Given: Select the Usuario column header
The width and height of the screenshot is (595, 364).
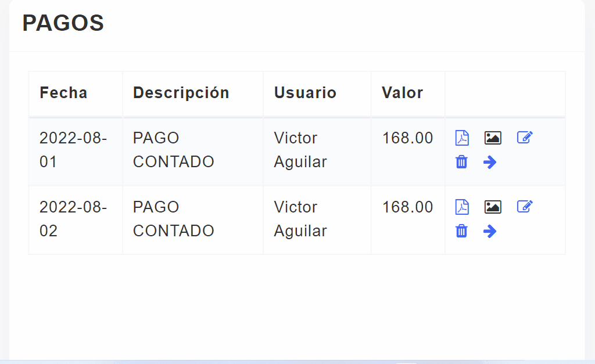Looking at the screenshot, I should point(305,93).
